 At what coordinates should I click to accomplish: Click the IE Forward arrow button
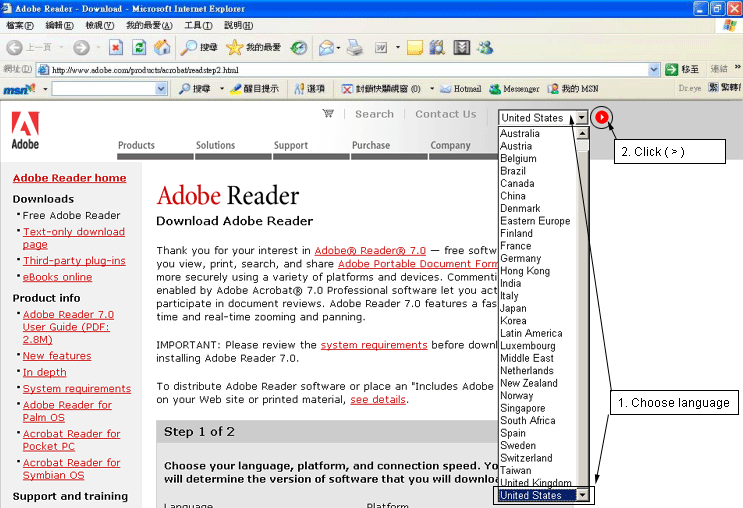[81, 47]
